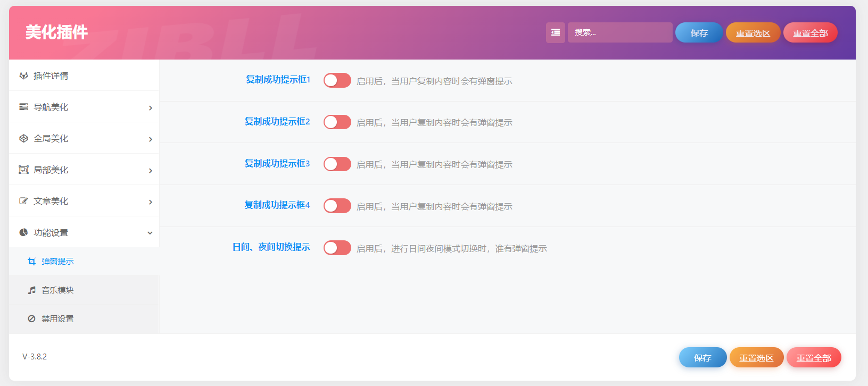Click the 局部美化 group icon
Image resolution: width=868 pixels, height=386 pixels.
pos(23,170)
